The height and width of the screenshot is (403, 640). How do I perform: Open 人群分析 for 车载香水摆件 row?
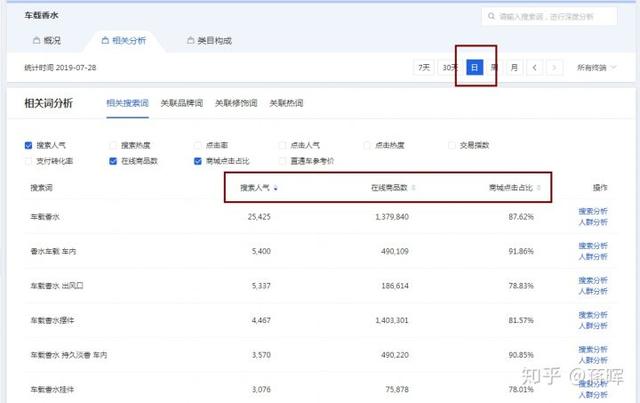click(593, 326)
